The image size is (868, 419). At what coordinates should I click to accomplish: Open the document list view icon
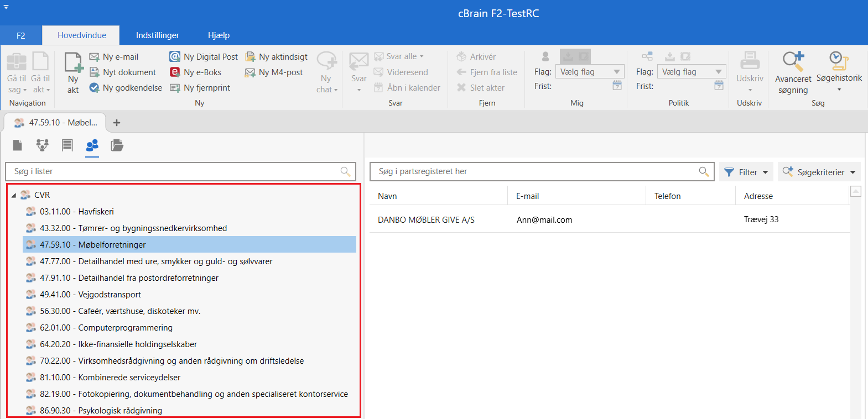(18, 145)
